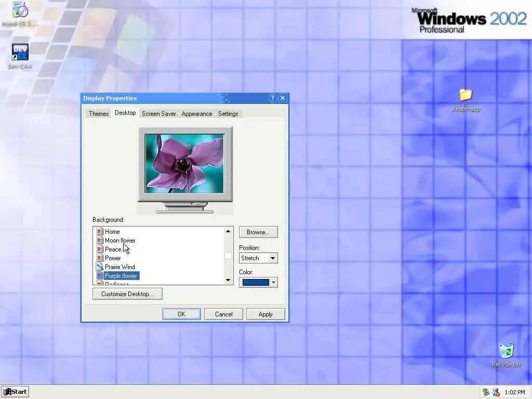Switch to the Themes tab

99,114
